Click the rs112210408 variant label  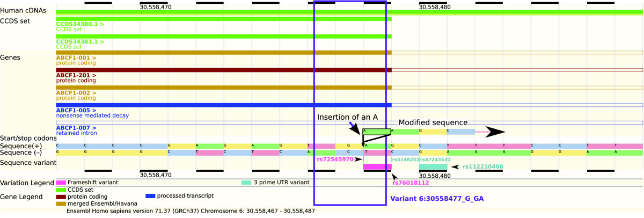point(482,167)
